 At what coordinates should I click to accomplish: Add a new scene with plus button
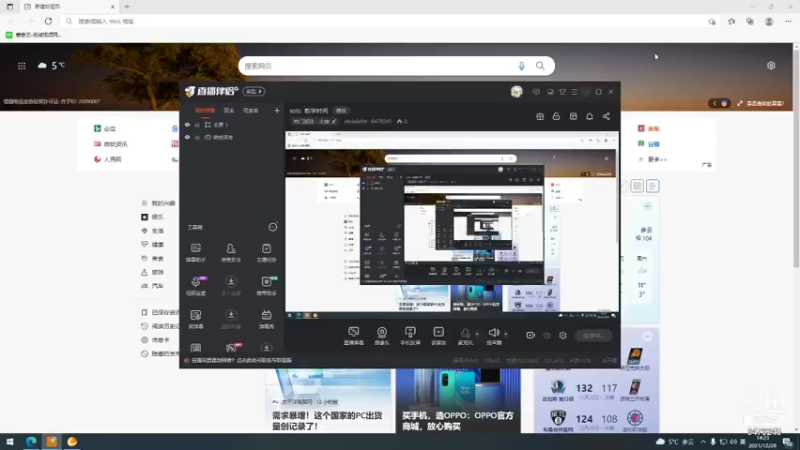(x=277, y=110)
